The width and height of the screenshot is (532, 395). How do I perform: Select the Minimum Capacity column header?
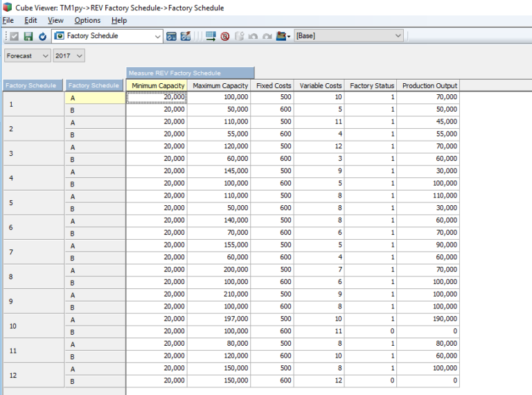[157, 85]
